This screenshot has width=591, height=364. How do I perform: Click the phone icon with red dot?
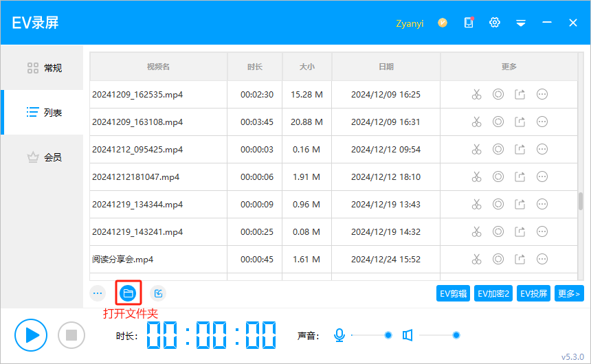(469, 23)
